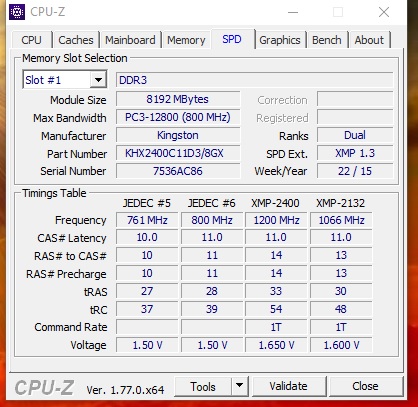Expand the Slot #1 memory slot dropdown
This screenshot has height=407, width=418.
(x=98, y=80)
